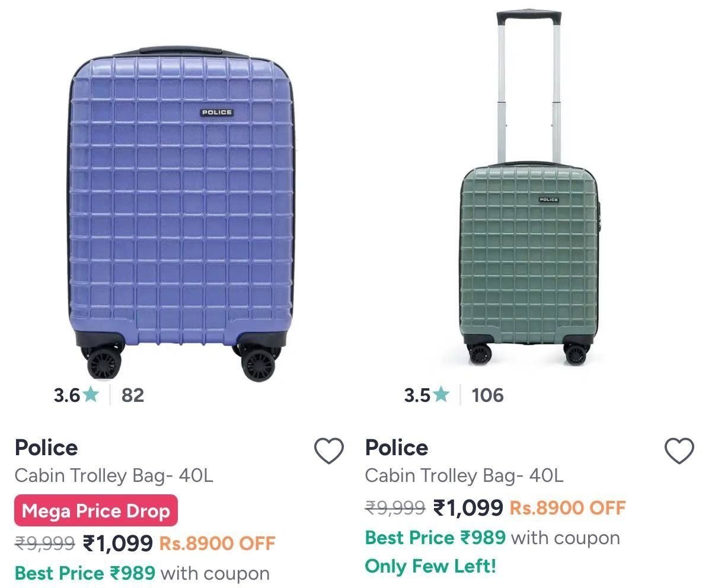The image size is (715, 588).
Task: Select left Cabin Trolley Bag- 40L name
Action: coord(114,475)
